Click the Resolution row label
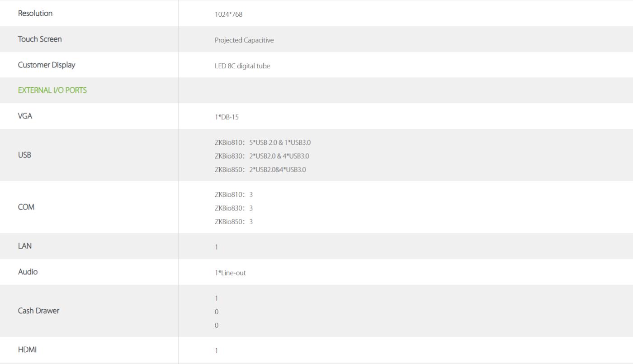633x364 pixels. tap(35, 14)
